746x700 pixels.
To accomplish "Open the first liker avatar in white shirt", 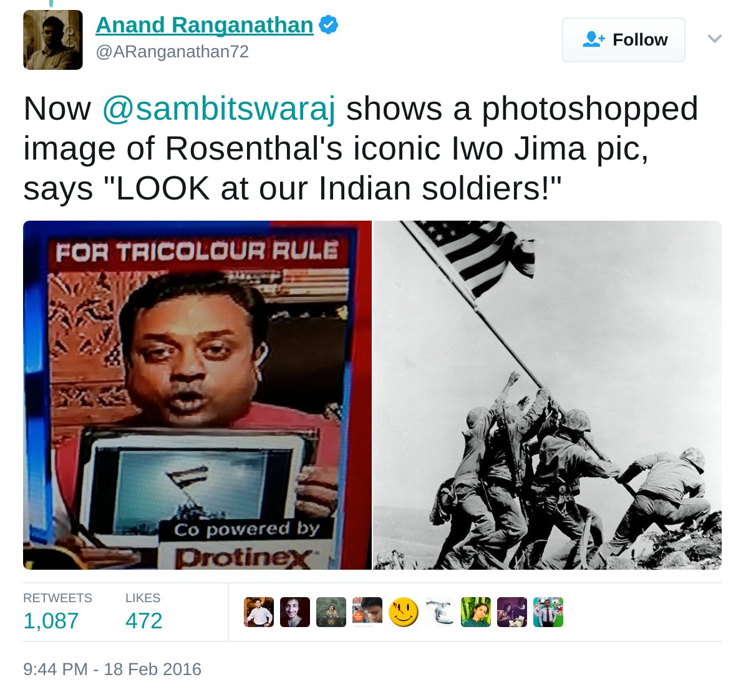I will pos(259,612).
